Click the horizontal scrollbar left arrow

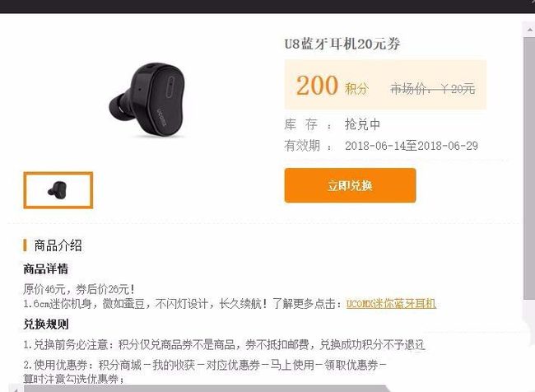[x=14, y=389]
